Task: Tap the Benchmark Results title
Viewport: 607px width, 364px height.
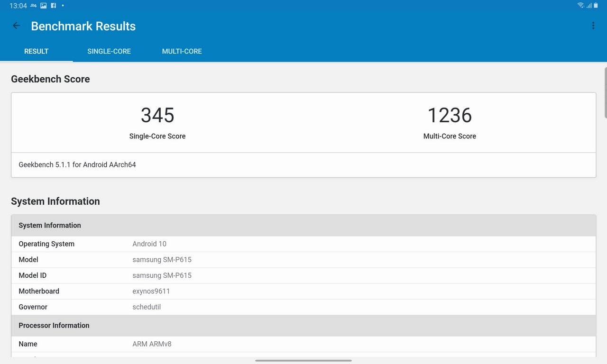Action: point(83,26)
